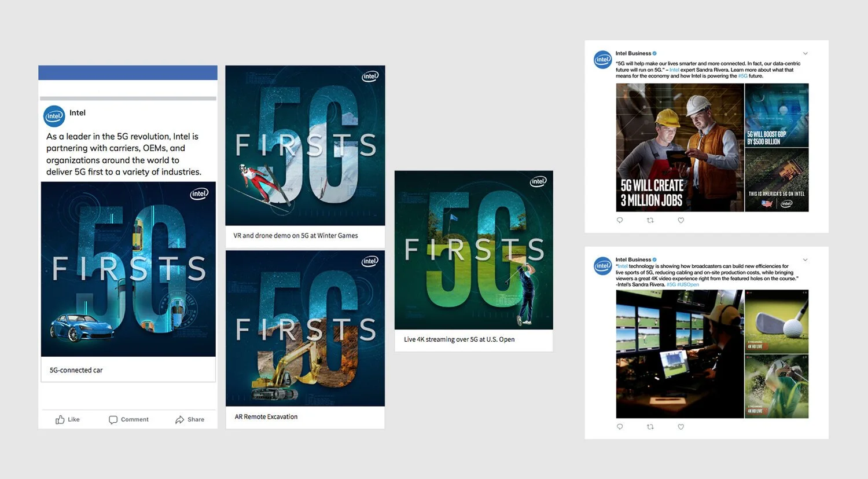This screenshot has width=868, height=479.
Task: Click the reply icon on the top Intel Business tweet
Action: point(619,220)
